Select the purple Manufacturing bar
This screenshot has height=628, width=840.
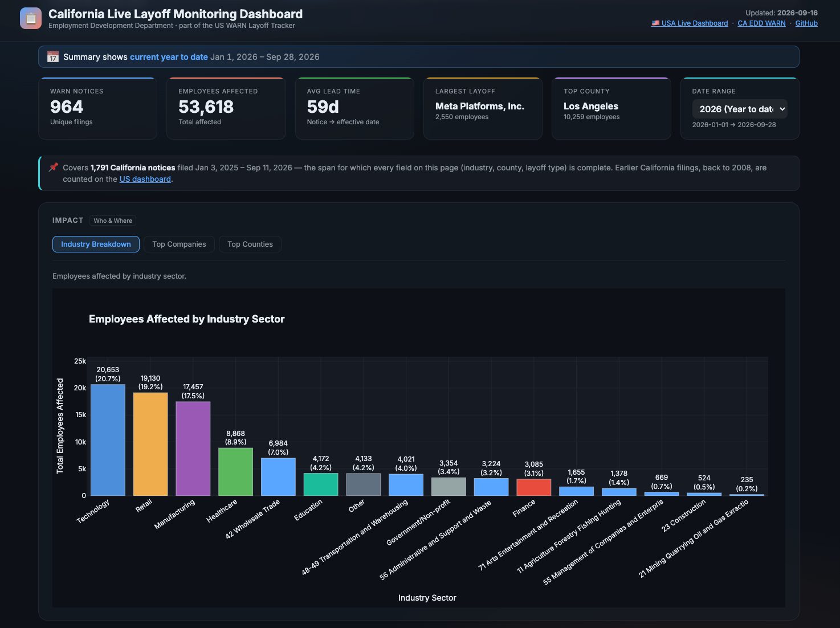click(x=193, y=448)
